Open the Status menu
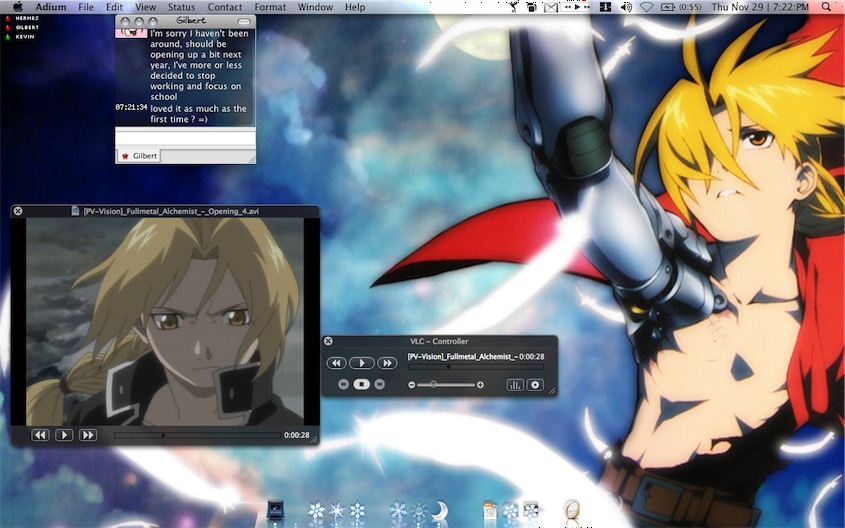This screenshot has height=528, width=845. 181,7
